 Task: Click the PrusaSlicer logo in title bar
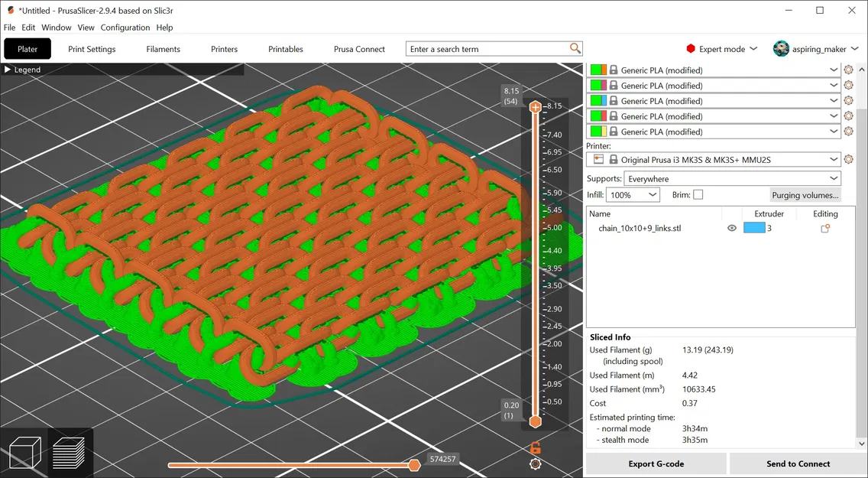coord(11,11)
